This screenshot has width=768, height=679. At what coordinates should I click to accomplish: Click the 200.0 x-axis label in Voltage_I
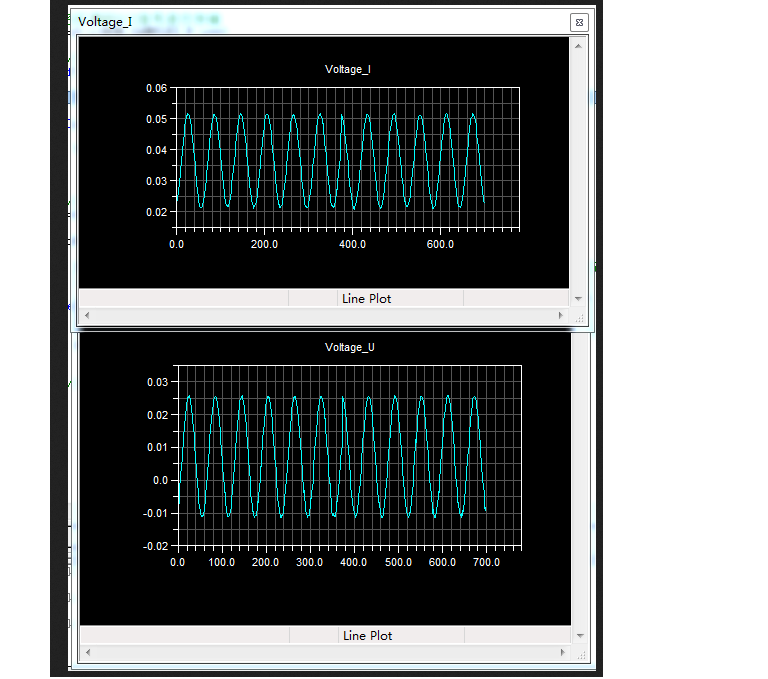(x=264, y=244)
